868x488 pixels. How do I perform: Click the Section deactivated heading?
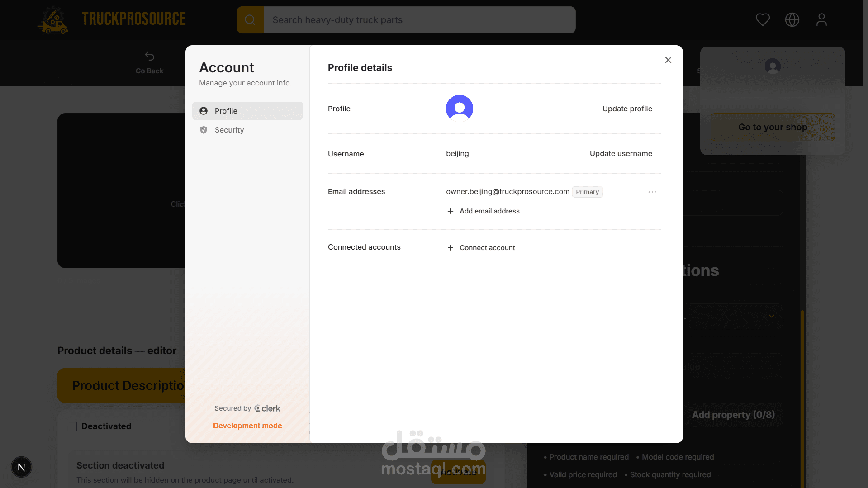tap(120, 465)
